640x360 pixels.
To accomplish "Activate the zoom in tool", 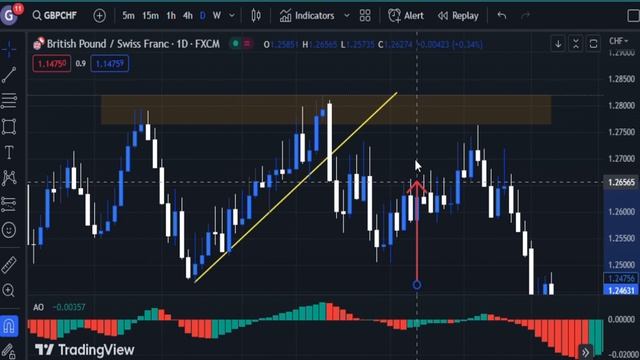I will pyautogui.click(x=9, y=290).
